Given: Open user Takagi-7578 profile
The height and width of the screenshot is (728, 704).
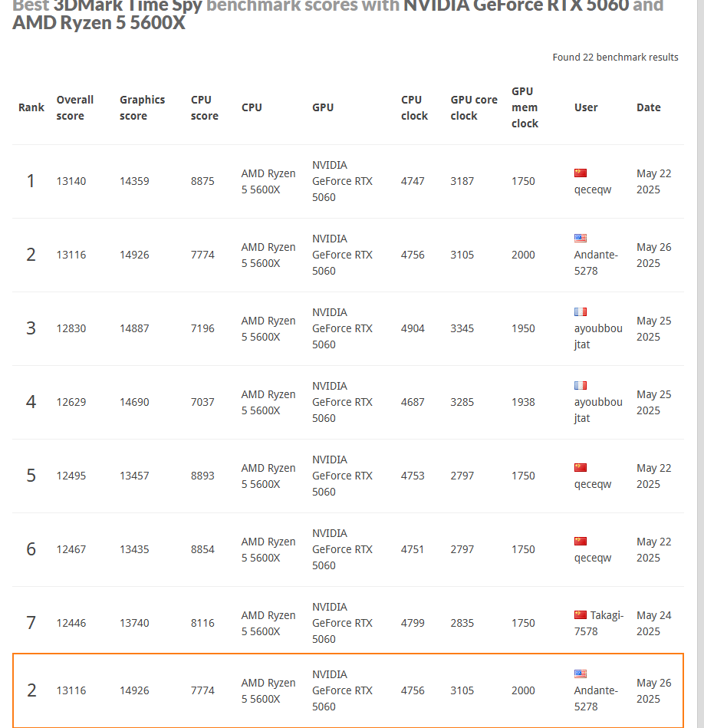Looking at the screenshot, I should [x=599, y=623].
